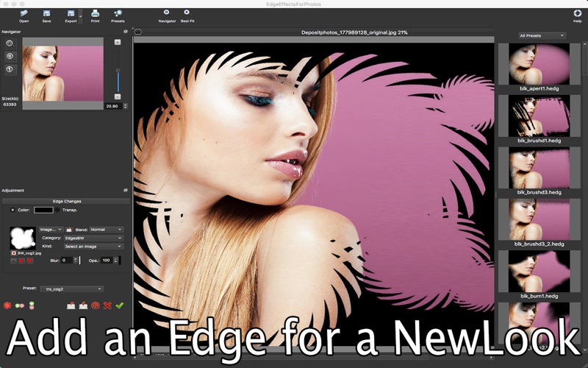This screenshot has width=588, height=368.
Task: Click the zoom value stepper arrows
Action: (125, 106)
